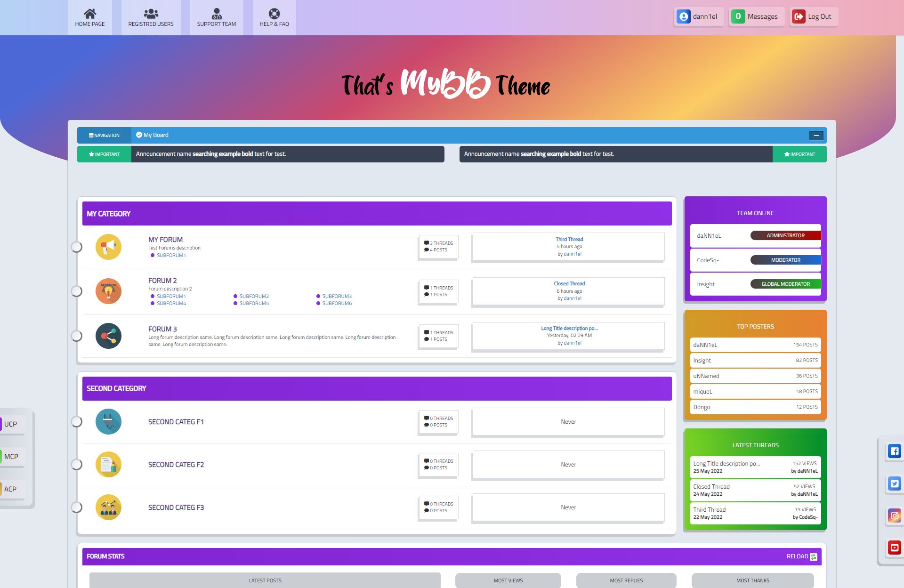The width and height of the screenshot is (904, 588).
Task: Open the Instagram social icon
Action: 894,516
